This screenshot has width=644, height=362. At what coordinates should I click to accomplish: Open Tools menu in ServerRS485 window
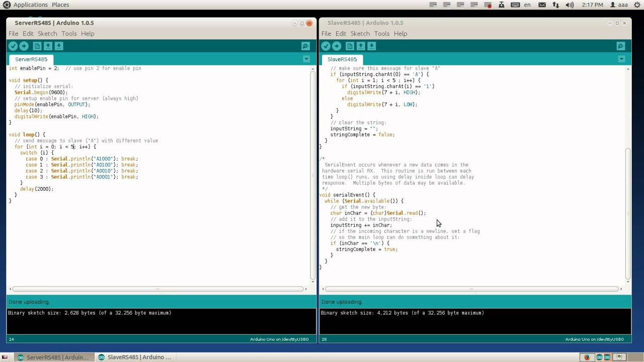pyautogui.click(x=69, y=34)
